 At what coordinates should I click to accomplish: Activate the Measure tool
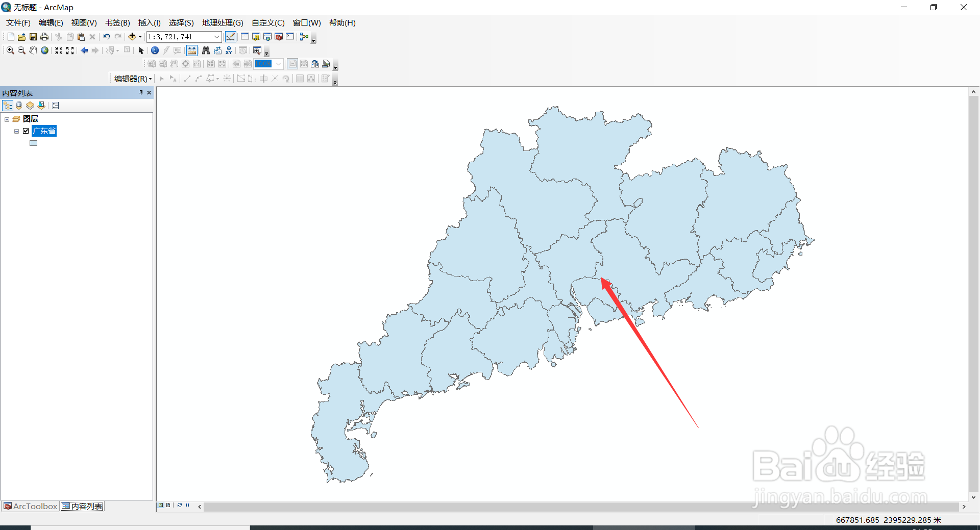[x=192, y=51]
